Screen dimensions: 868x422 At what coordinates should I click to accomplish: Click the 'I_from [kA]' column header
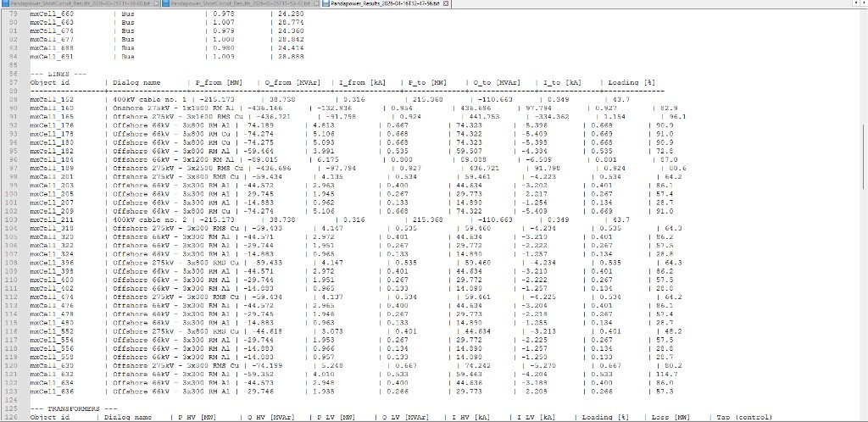click(x=361, y=82)
